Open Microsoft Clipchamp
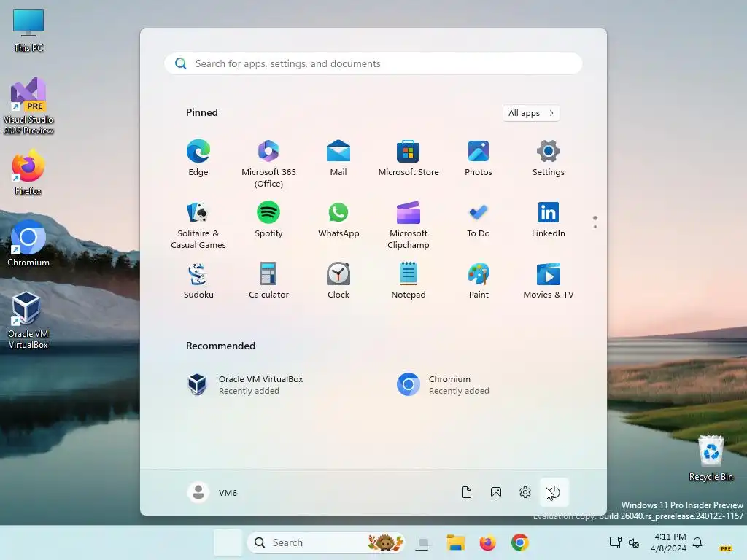Screen dimensions: 747x560 tap(409, 225)
